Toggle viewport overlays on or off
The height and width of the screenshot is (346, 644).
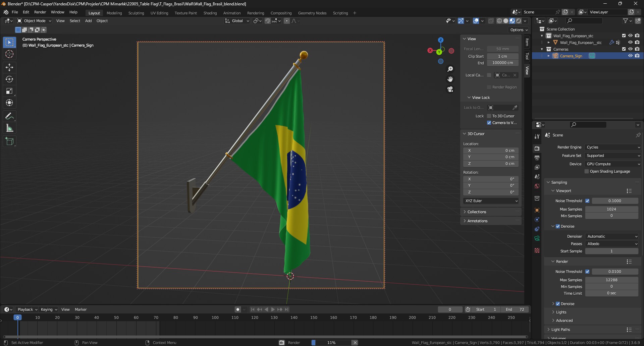point(476,21)
